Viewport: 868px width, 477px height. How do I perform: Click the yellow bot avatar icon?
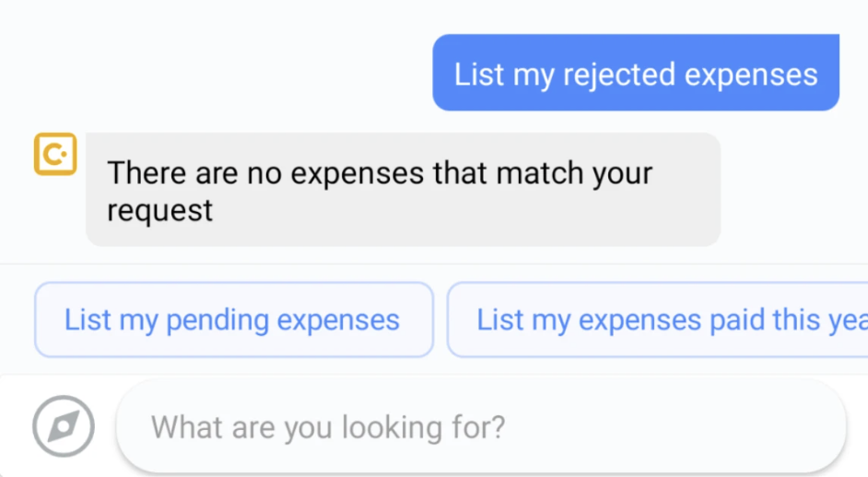55,154
